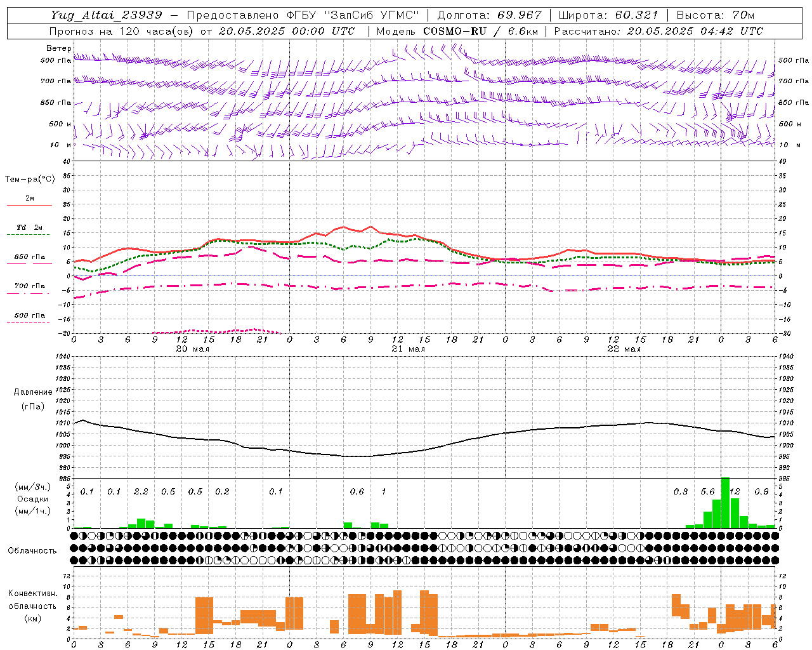Click the Осадки precipitation label
The height and width of the screenshot is (650, 812).
33,499
